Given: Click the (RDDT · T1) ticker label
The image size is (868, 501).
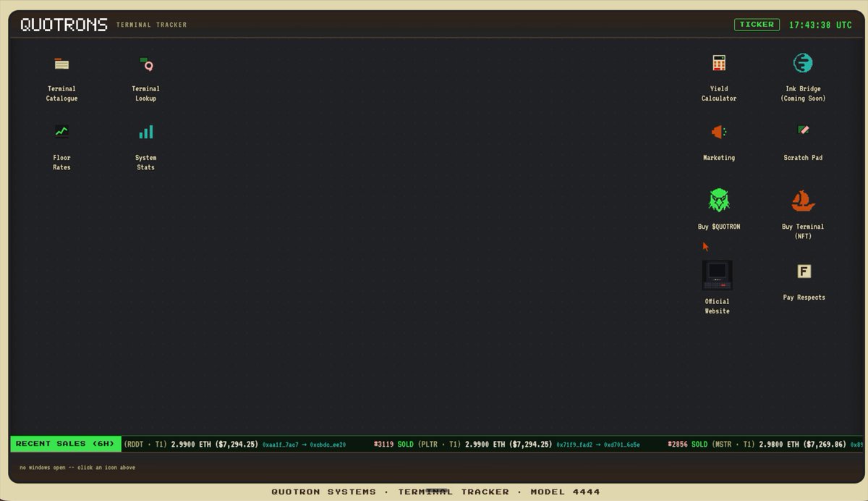Looking at the screenshot, I should pyautogui.click(x=145, y=445).
